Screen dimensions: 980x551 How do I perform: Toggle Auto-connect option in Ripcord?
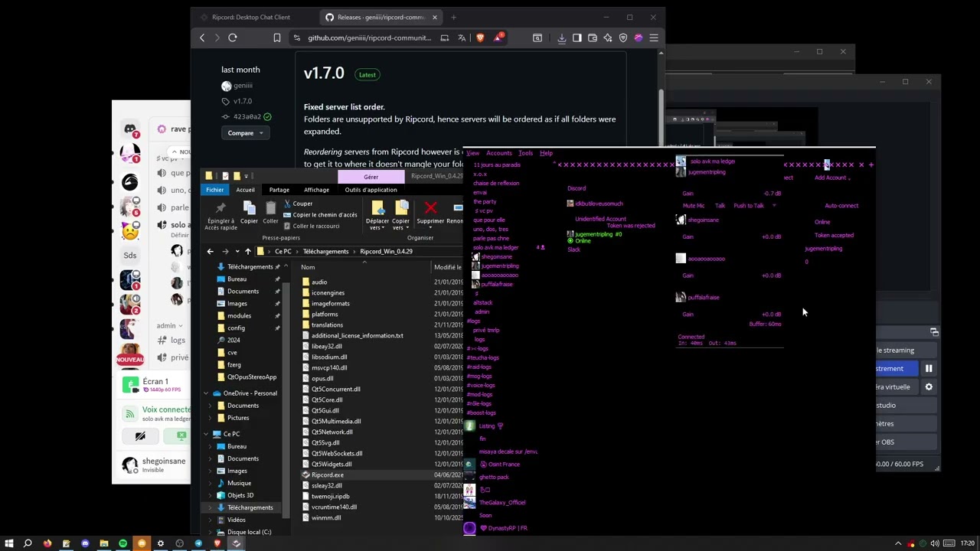pos(841,205)
